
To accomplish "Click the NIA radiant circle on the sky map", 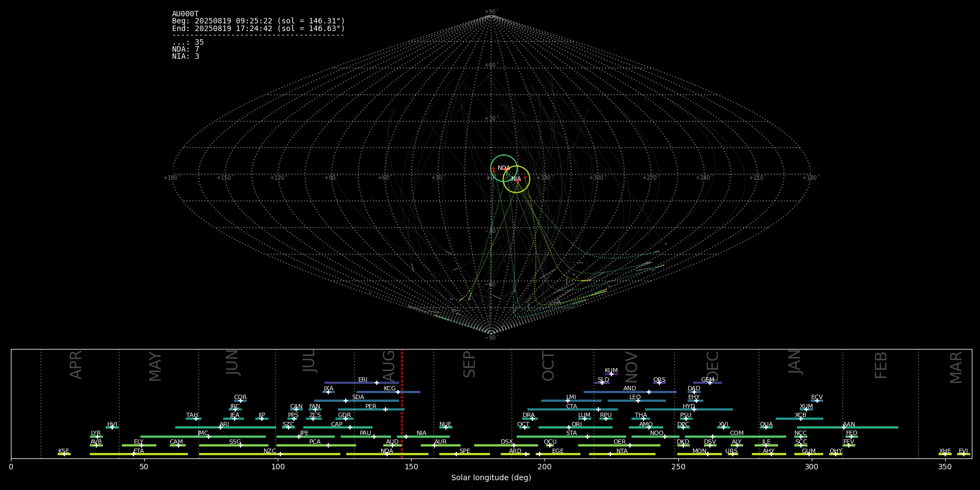I will [516, 179].
